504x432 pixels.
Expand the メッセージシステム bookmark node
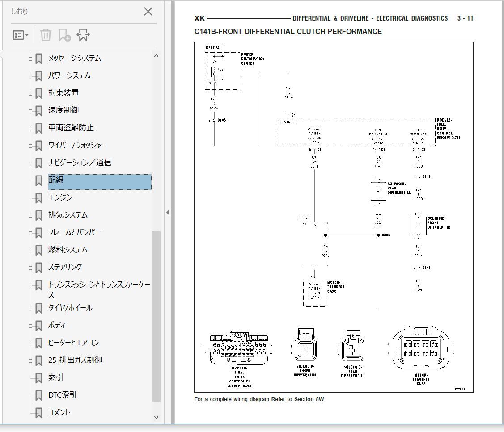[x=30, y=59]
